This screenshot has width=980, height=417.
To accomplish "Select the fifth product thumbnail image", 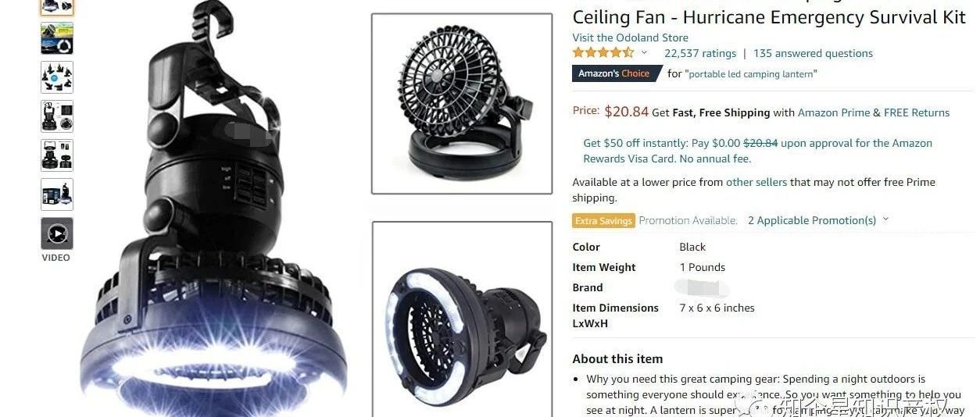I will pyautogui.click(x=57, y=155).
